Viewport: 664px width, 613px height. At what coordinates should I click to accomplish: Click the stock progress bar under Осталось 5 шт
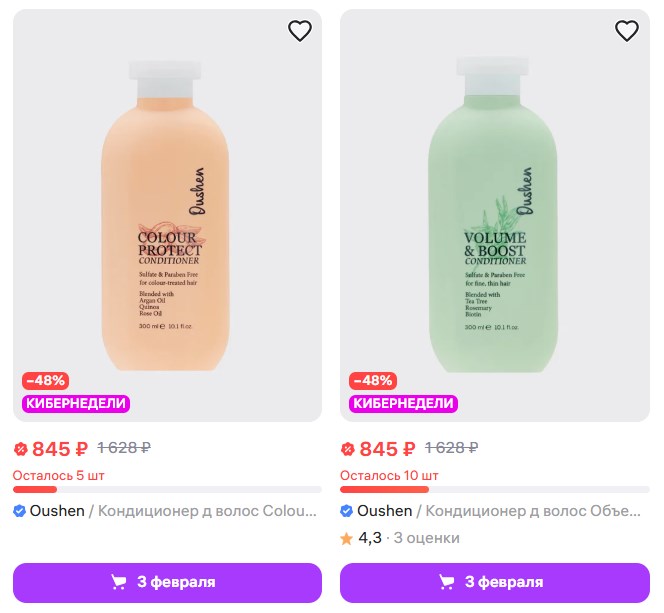[167, 490]
